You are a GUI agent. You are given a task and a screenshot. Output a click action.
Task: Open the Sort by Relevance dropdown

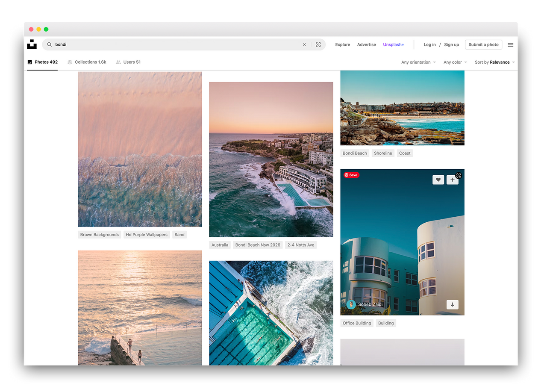coord(495,62)
